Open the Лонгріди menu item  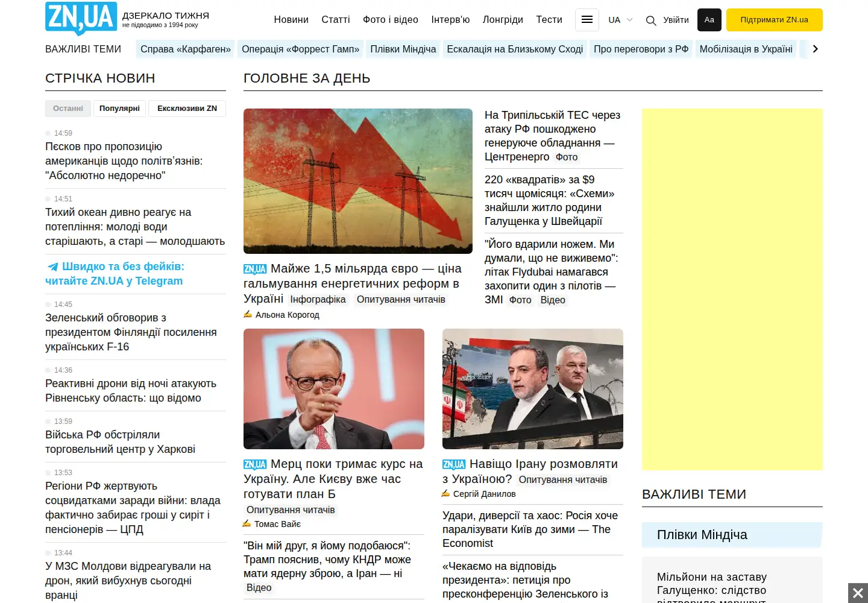(503, 20)
